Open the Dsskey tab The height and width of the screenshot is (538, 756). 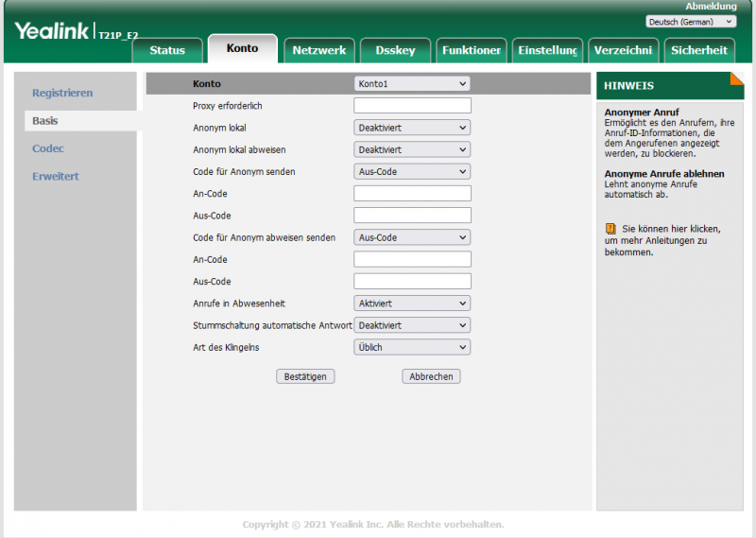[395, 50]
